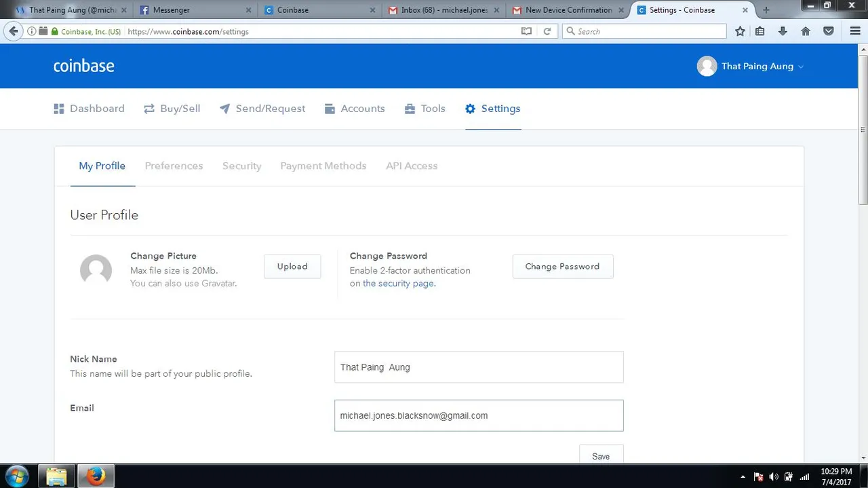Click the Nick Name input field
The height and width of the screenshot is (488, 868).
[479, 367]
